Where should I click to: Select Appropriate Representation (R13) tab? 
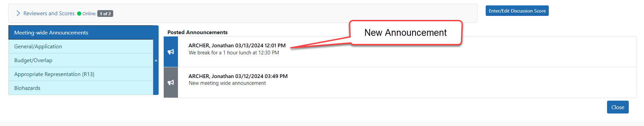click(x=81, y=74)
